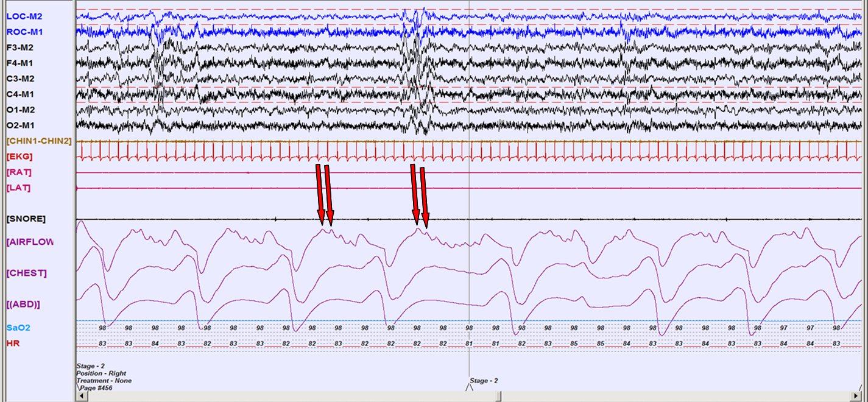Click the Page #456 epoch marker
The image size is (868, 402).
tap(95, 387)
